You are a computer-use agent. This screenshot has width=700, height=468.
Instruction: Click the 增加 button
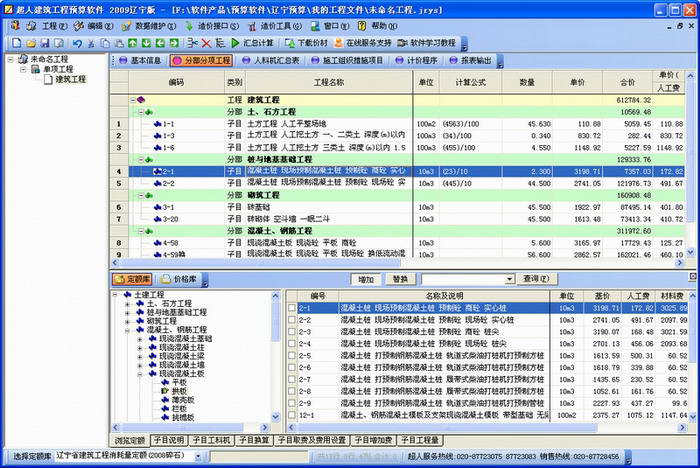point(366,279)
